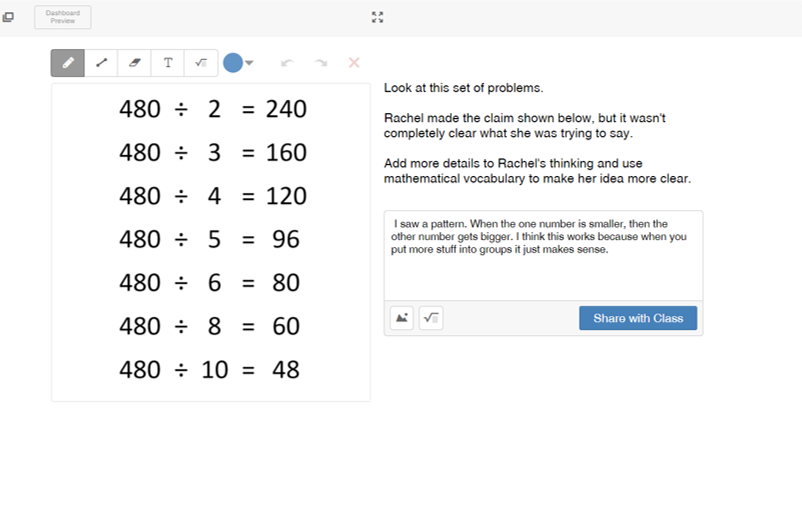Insert math using the square root icon below the response box
This screenshot has height=532, width=802.
431,318
